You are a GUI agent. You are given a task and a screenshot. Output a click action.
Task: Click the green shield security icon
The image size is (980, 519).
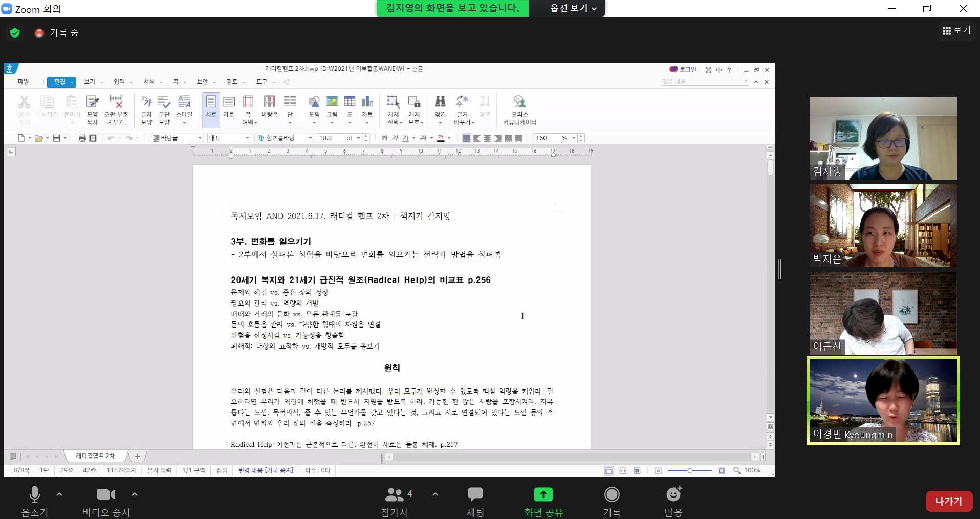(x=15, y=33)
